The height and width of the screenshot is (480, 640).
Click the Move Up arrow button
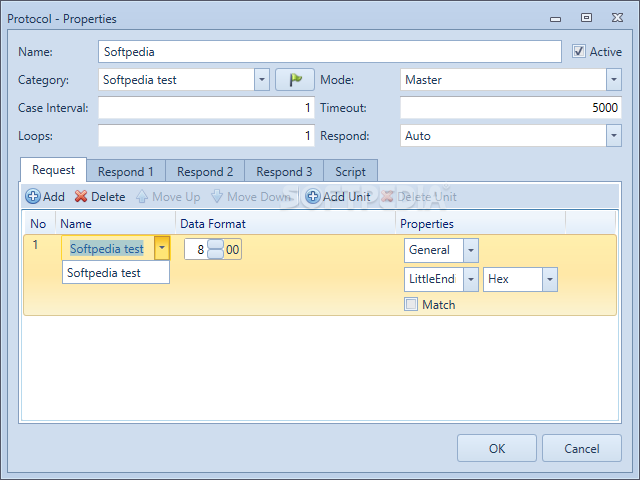168,196
